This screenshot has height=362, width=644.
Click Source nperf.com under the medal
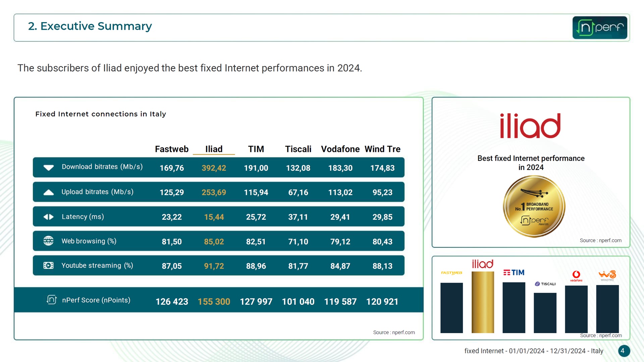tap(600, 240)
